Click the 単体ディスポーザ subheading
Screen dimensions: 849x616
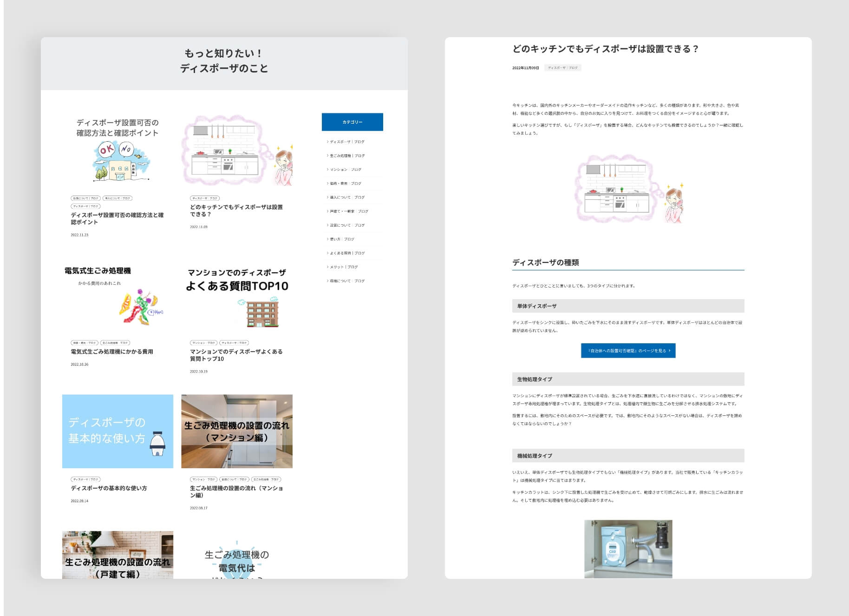click(x=628, y=306)
